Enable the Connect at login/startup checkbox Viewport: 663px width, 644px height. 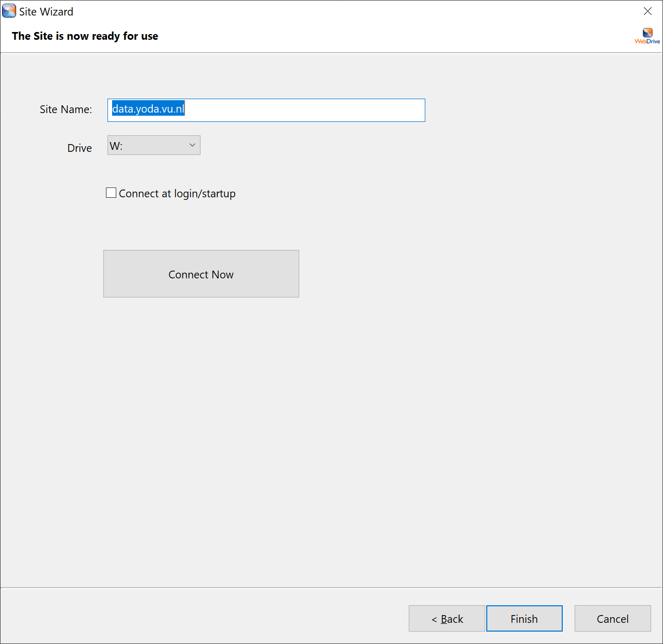111,193
